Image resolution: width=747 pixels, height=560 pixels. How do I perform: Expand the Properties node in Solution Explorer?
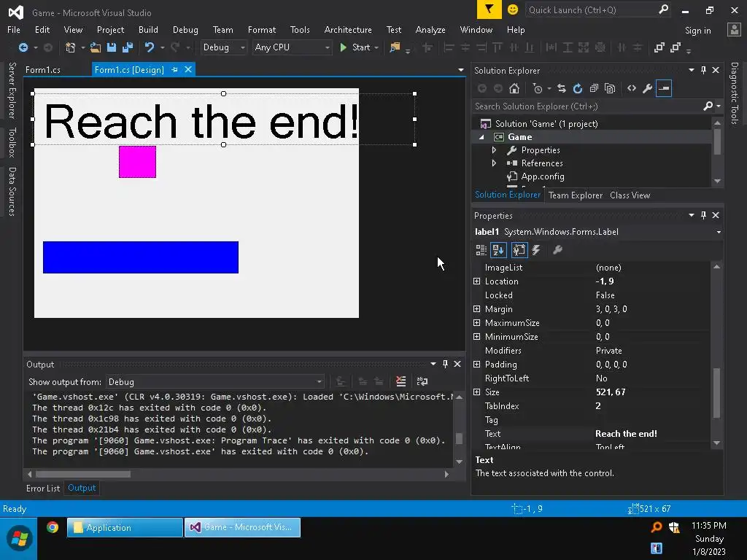[494, 150]
